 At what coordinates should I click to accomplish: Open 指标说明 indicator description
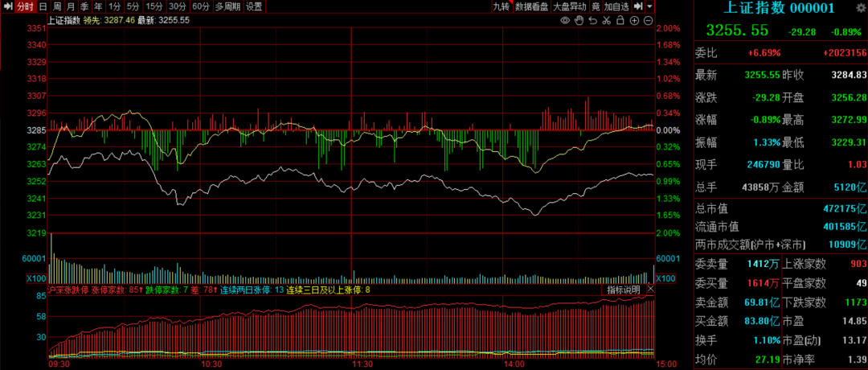pyautogui.click(x=624, y=290)
